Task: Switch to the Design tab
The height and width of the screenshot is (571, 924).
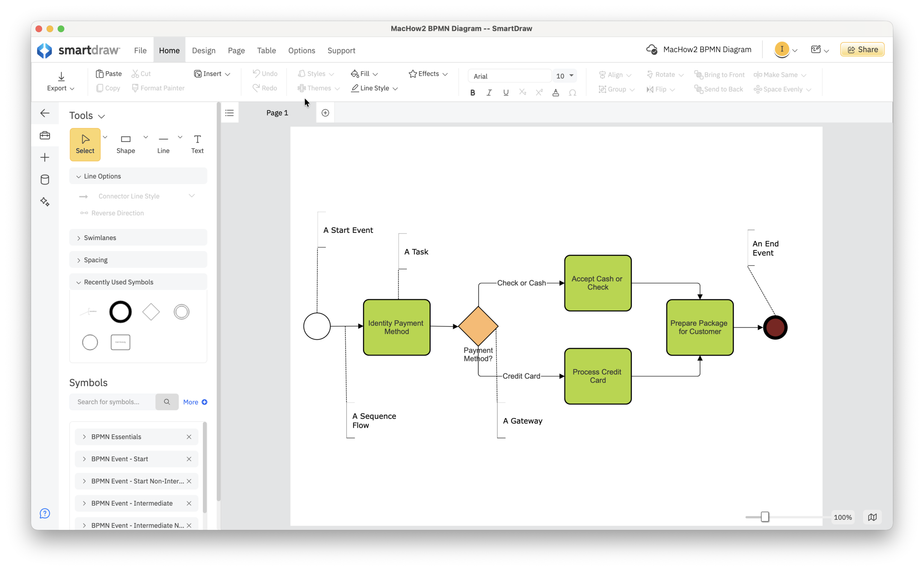Action: click(204, 50)
